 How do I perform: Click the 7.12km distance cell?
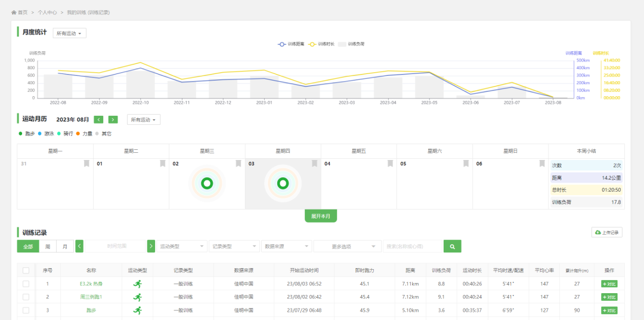tap(410, 297)
